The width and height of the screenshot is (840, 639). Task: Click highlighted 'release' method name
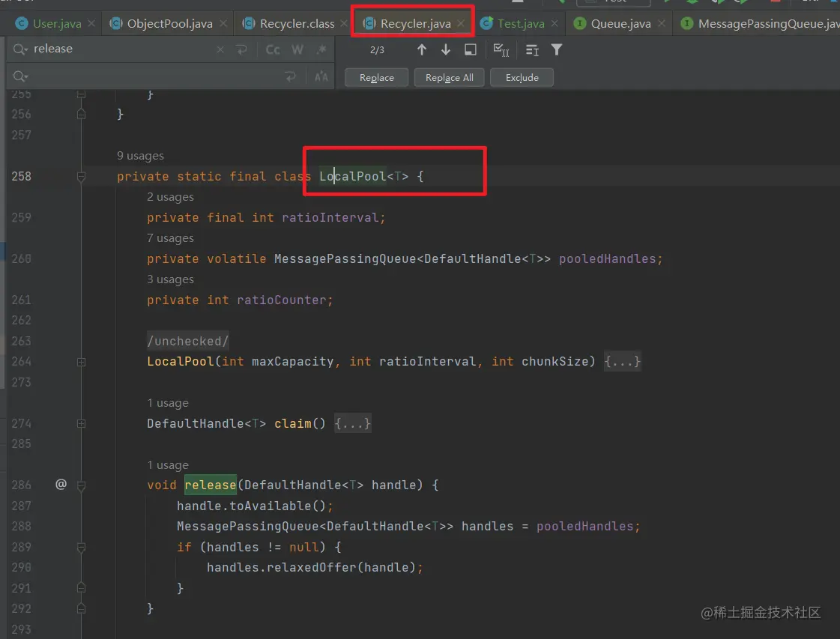tap(211, 485)
